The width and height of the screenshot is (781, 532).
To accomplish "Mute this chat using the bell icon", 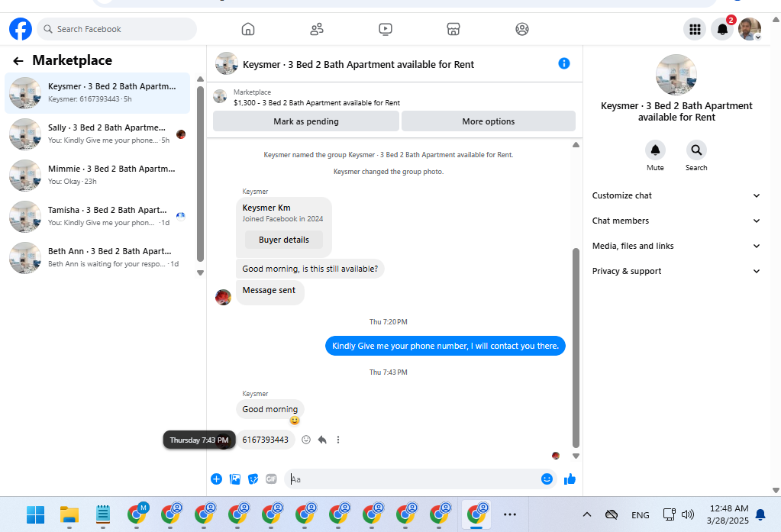I will 656,150.
